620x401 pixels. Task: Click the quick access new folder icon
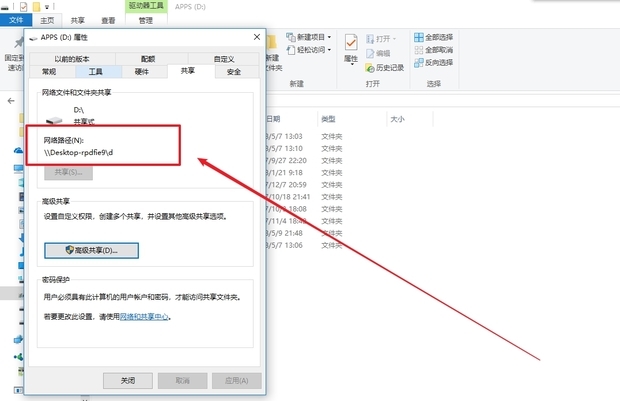coord(36,6)
